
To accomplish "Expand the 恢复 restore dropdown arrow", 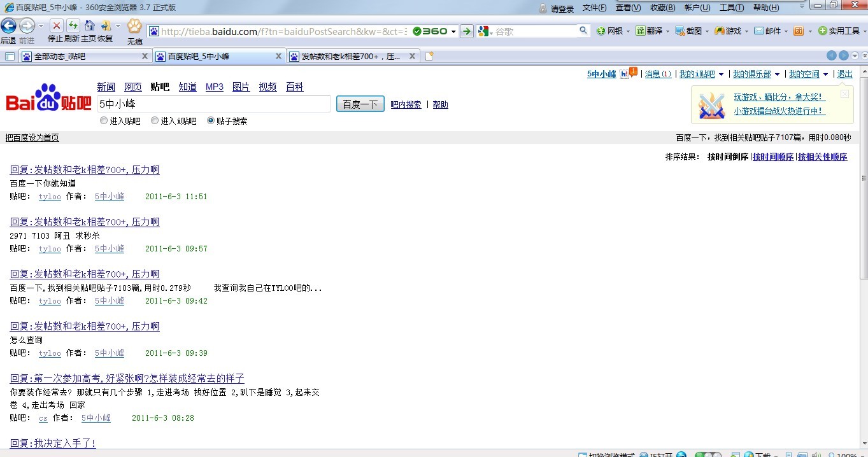I will [118, 25].
